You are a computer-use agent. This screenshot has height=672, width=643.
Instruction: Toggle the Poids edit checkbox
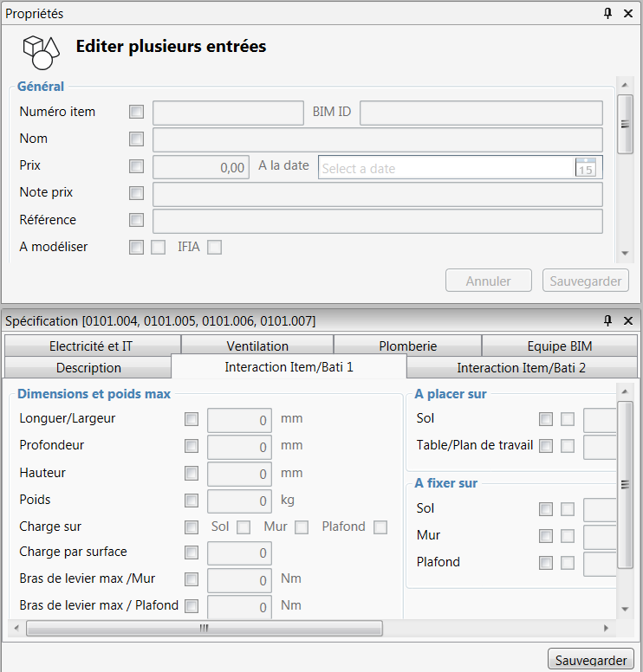[192, 501]
